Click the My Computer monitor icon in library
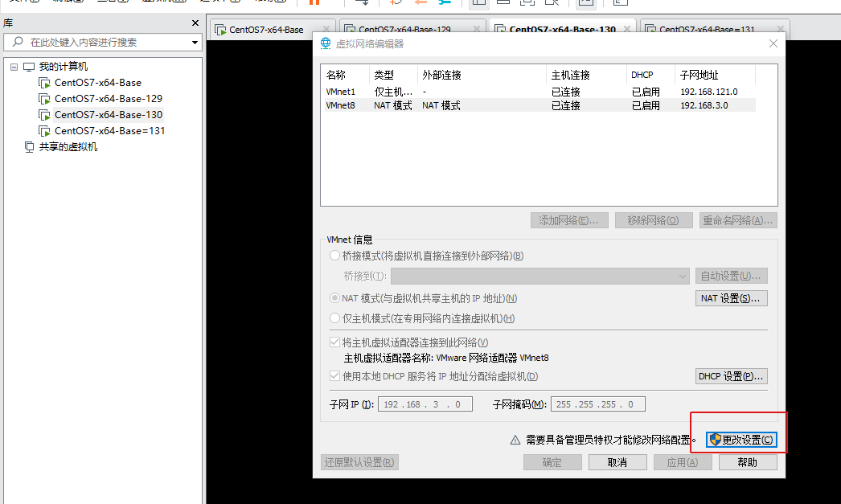The width and height of the screenshot is (841, 504). click(29, 67)
